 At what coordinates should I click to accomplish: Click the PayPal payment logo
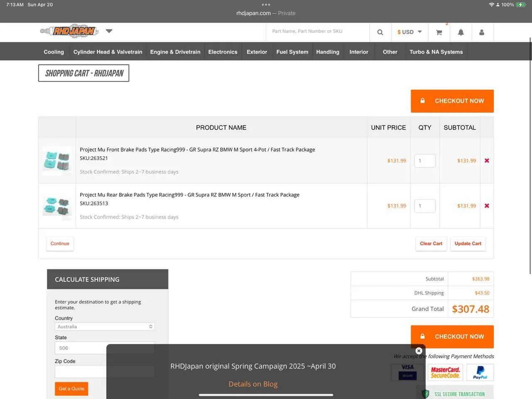point(480,372)
